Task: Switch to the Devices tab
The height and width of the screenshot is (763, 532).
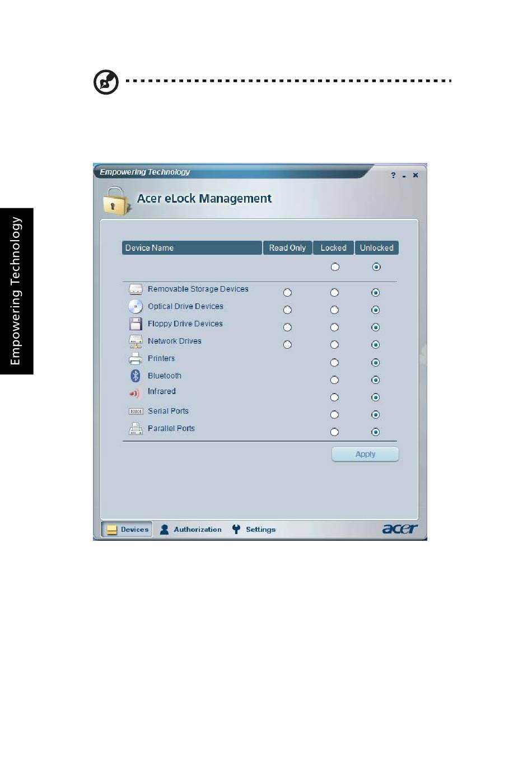Action: click(x=127, y=530)
